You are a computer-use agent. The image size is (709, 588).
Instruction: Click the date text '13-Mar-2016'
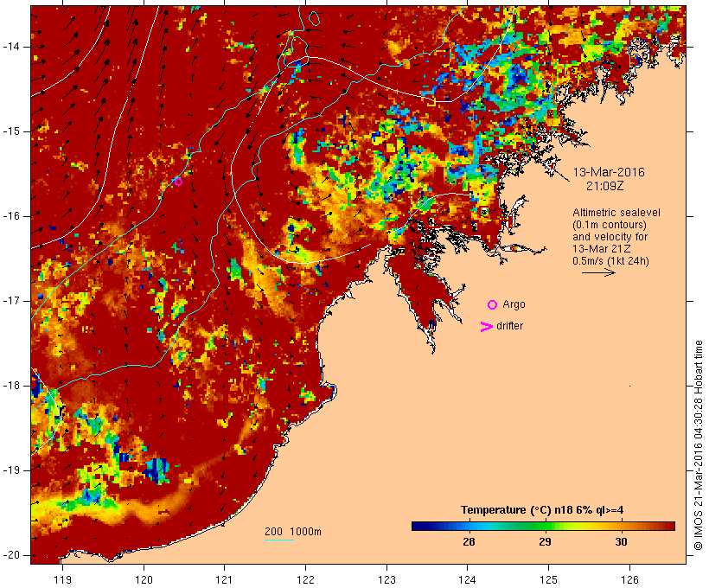pos(609,172)
